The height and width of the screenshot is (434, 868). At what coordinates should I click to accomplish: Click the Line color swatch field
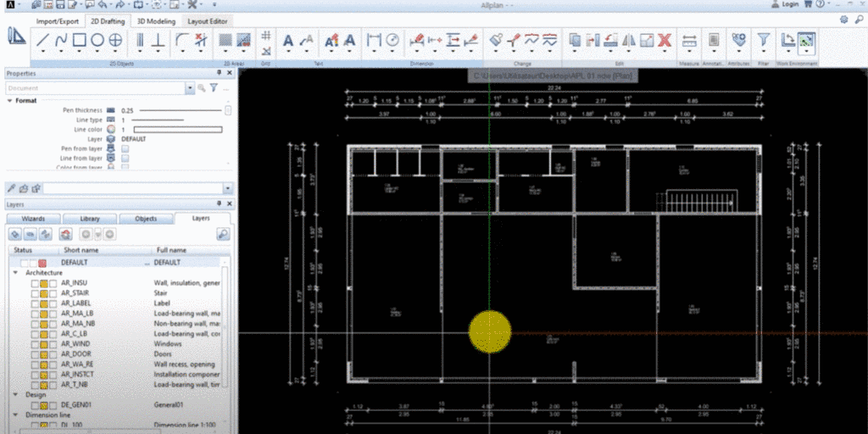(x=178, y=130)
